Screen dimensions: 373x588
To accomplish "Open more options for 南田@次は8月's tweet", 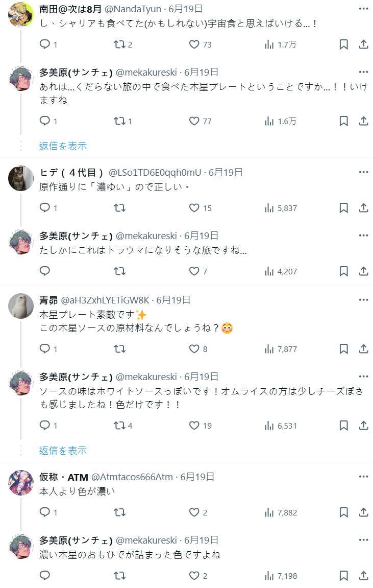I will [x=363, y=9].
